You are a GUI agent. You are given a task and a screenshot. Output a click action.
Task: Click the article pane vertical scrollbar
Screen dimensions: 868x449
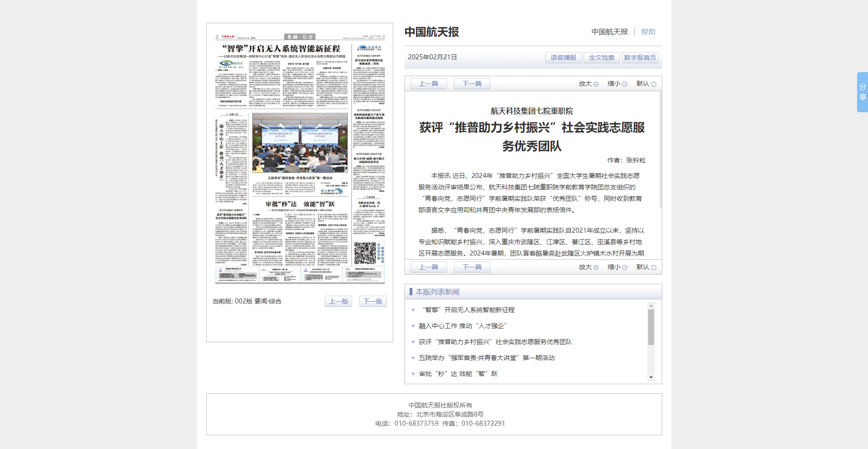tap(660, 150)
